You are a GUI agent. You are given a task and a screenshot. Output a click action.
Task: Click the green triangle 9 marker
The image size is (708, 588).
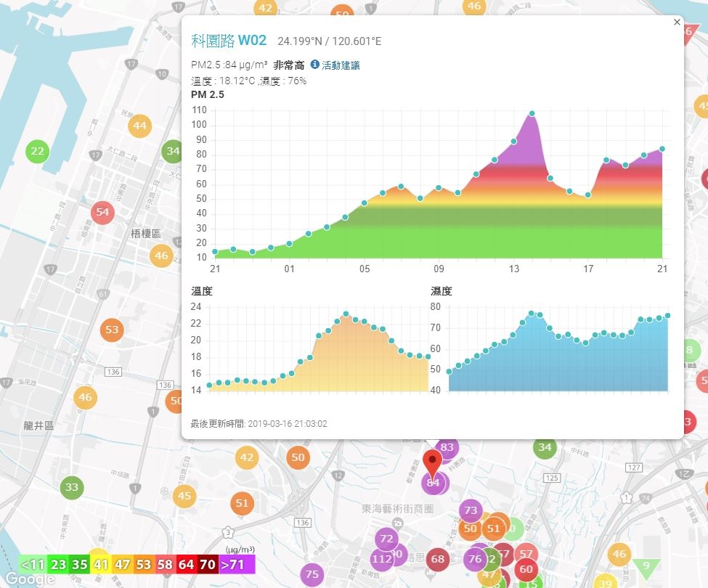click(646, 567)
